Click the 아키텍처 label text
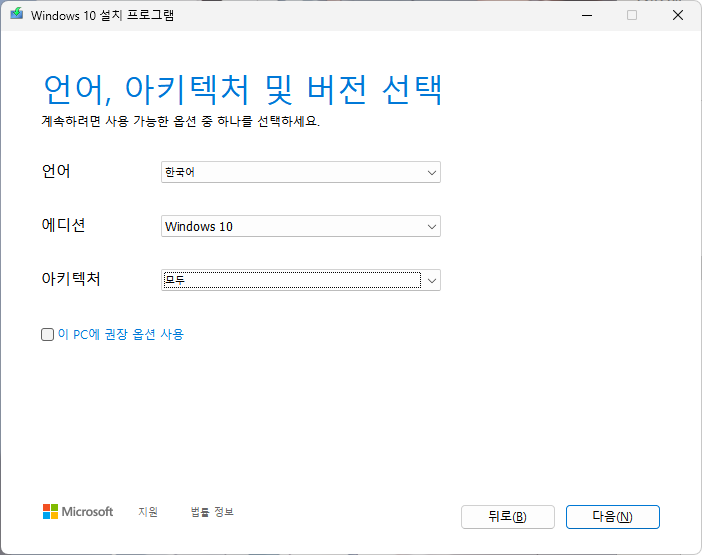 pyautogui.click(x=71, y=279)
